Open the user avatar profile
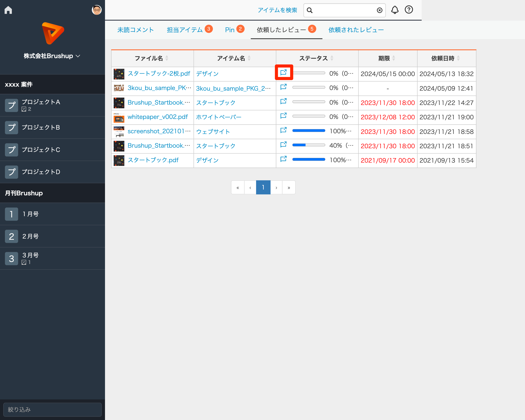The width and height of the screenshot is (525, 420). point(96,10)
